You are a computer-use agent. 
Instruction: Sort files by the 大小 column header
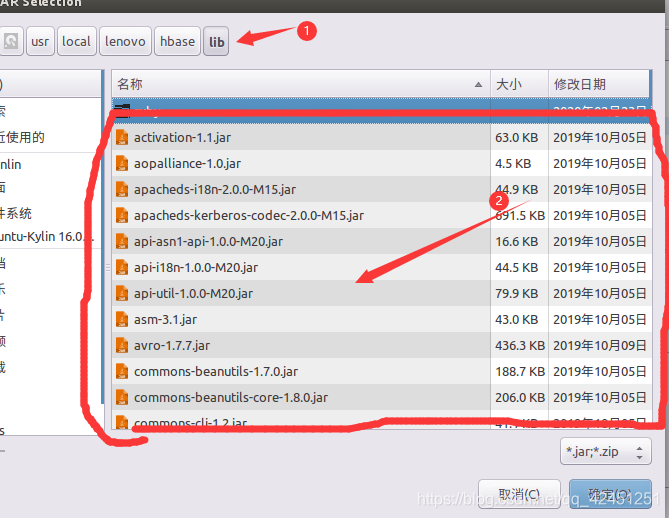pyautogui.click(x=519, y=84)
